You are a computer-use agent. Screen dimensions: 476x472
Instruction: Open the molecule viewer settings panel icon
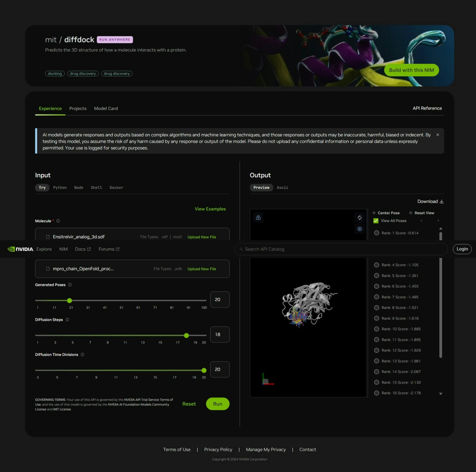click(258, 218)
